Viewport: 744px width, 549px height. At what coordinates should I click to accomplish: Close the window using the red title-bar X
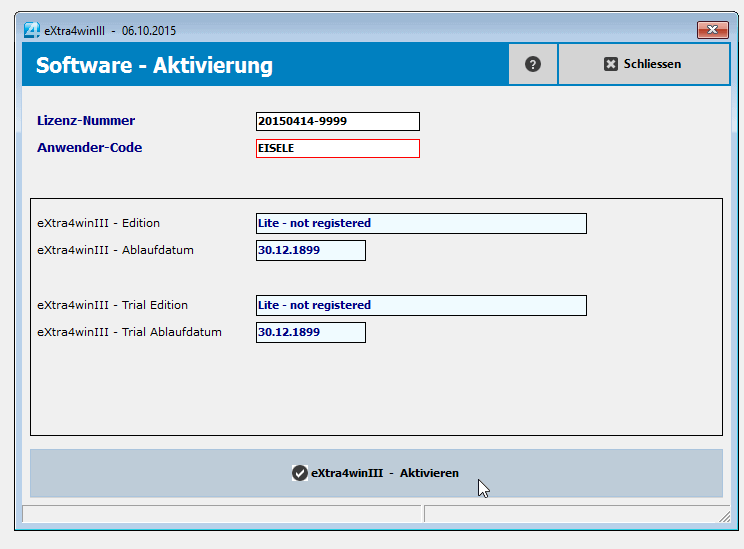point(712,30)
